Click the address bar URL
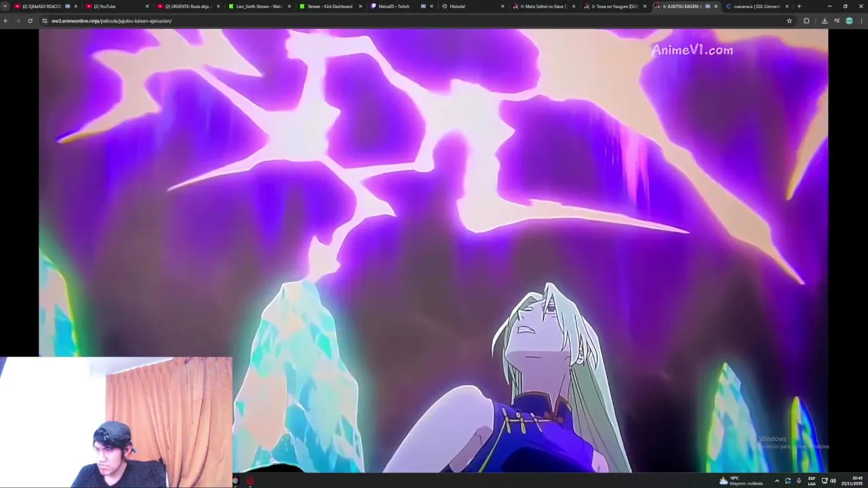Screen dimensions: 868x488 (x=111, y=20)
